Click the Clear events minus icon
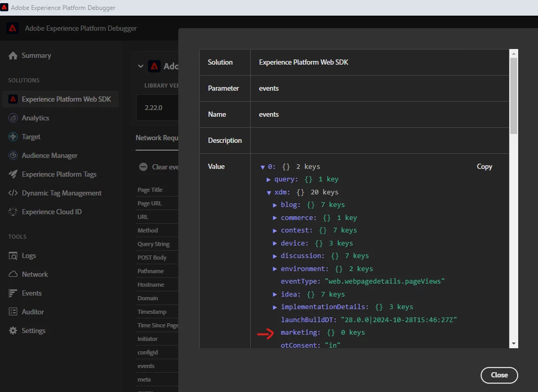 tap(143, 167)
